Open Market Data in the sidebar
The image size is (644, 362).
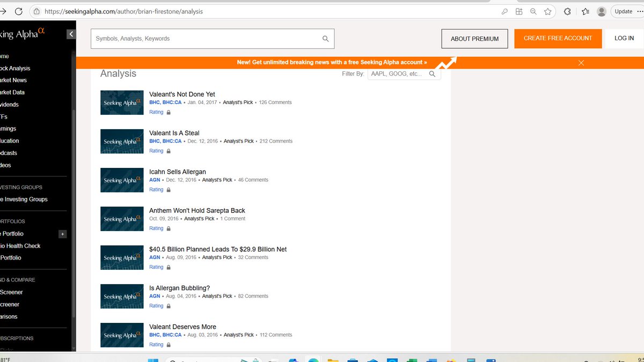[12, 92]
